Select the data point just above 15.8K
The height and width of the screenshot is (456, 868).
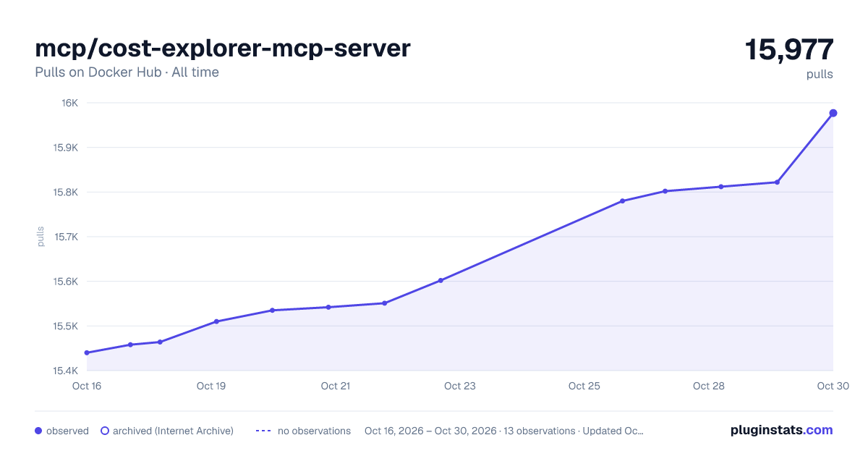(665, 191)
